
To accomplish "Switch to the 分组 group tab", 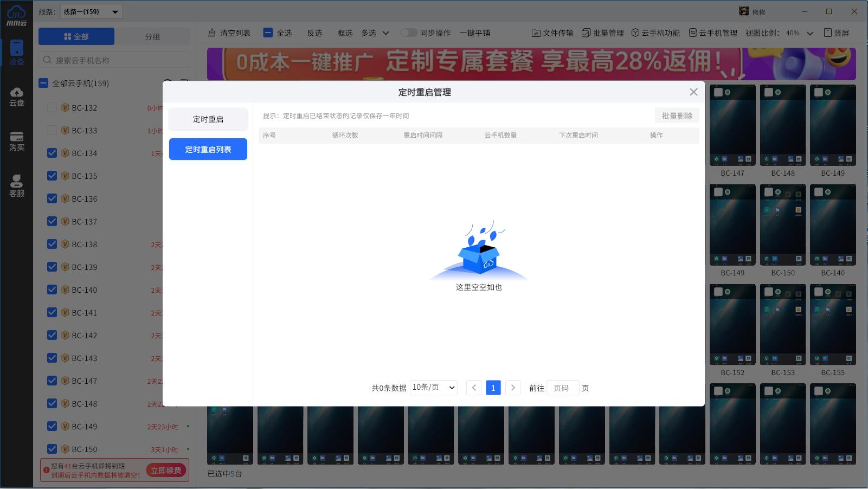I will 152,37.
